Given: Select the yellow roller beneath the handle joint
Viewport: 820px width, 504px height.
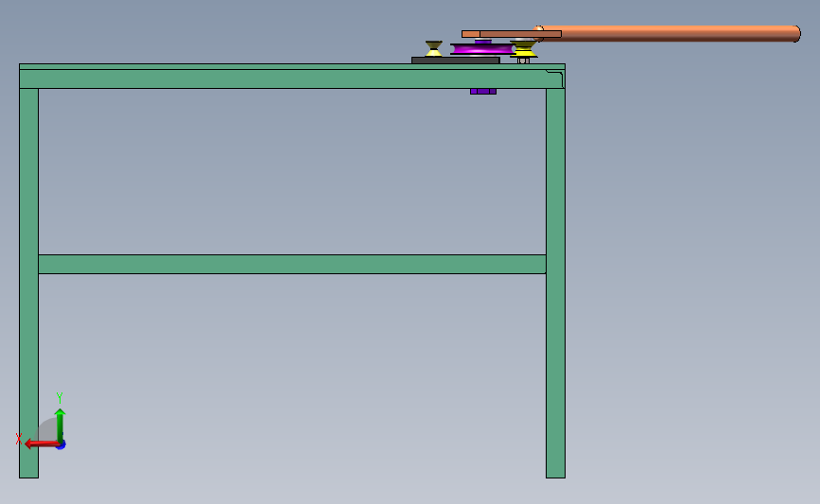Looking at the screenshot, I should pos(523,49).
